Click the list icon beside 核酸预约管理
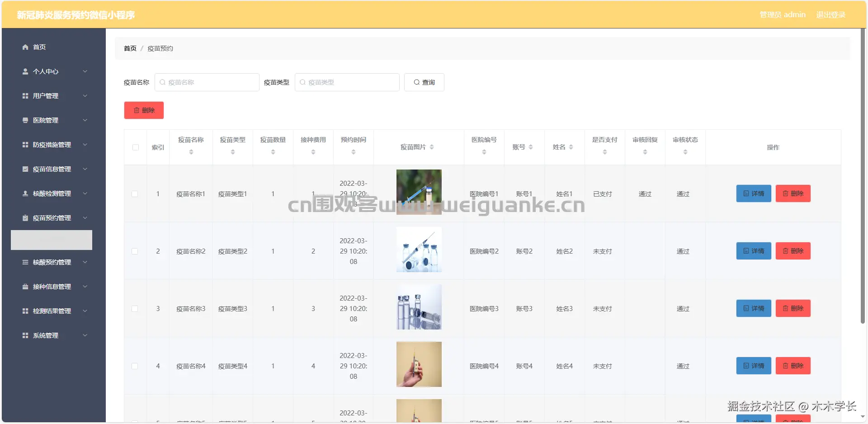The width and height of the screenshot is (868, 424). (x=25, y=262)
